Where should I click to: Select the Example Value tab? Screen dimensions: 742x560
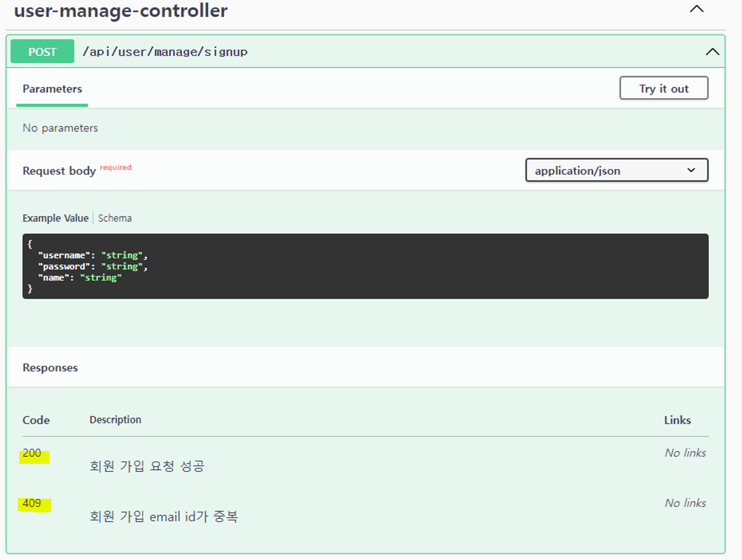pyautogui.click(x=56, y=218)
